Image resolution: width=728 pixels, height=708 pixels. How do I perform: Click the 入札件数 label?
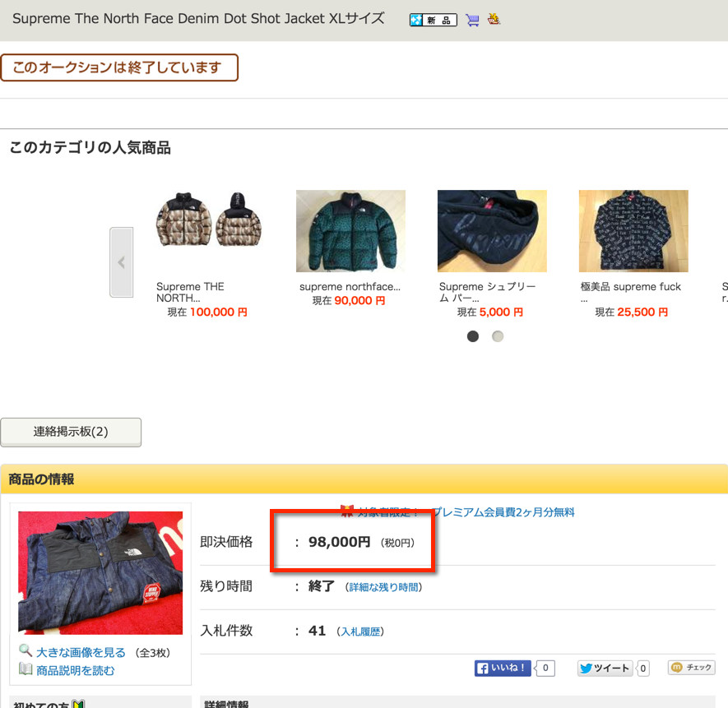click(226, 631)
